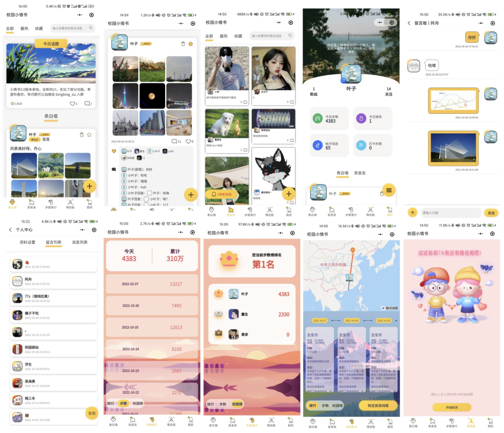Screen dimensions: 504x433
Task: Tap 开始检测 button on couple face screen
Action: [452, 407]
